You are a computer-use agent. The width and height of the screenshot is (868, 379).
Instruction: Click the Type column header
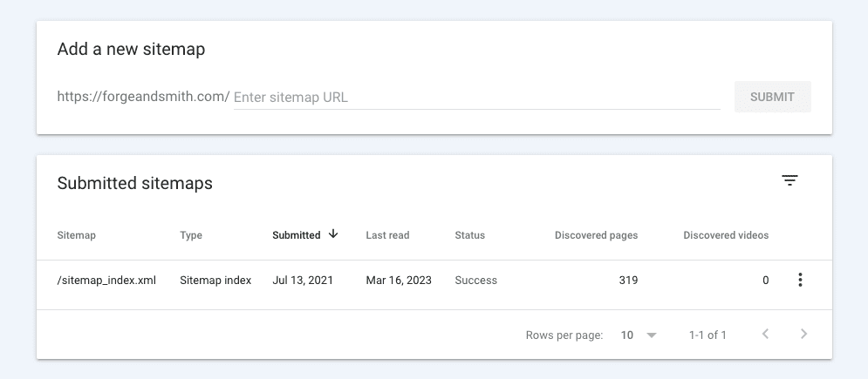191,235
